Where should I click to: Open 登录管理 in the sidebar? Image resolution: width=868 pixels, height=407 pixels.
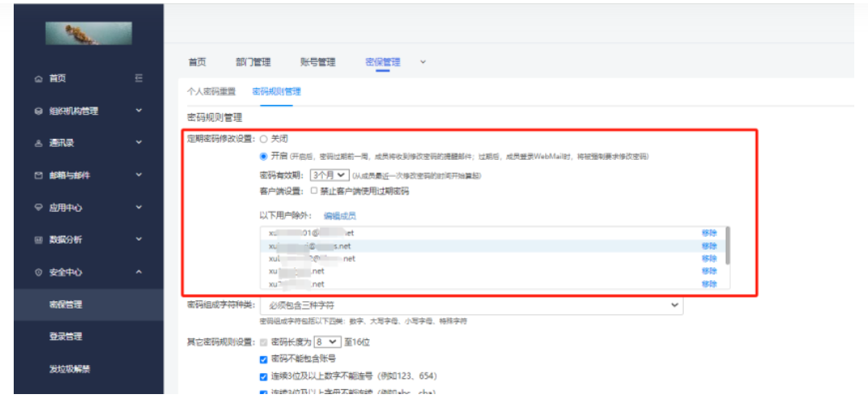pyautogui.click(x=66, y=337)
